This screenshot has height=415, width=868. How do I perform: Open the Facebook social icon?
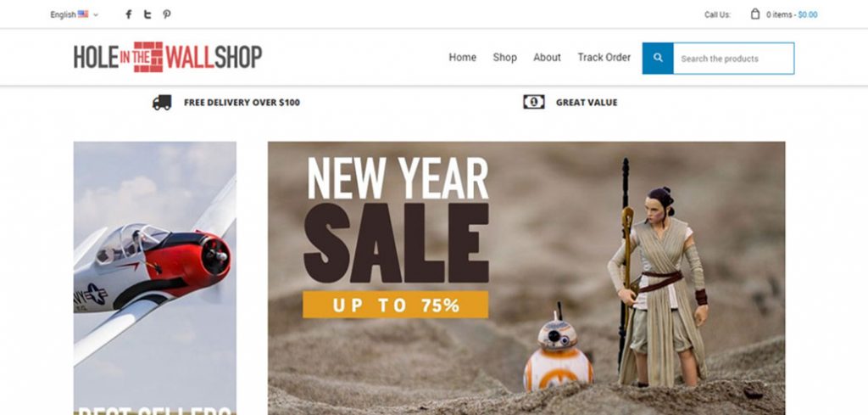[x=129, y=14]
